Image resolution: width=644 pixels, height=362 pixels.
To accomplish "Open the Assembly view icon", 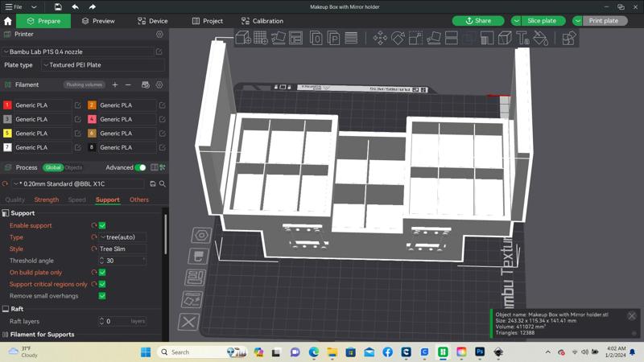I will [x=569, y=38].
